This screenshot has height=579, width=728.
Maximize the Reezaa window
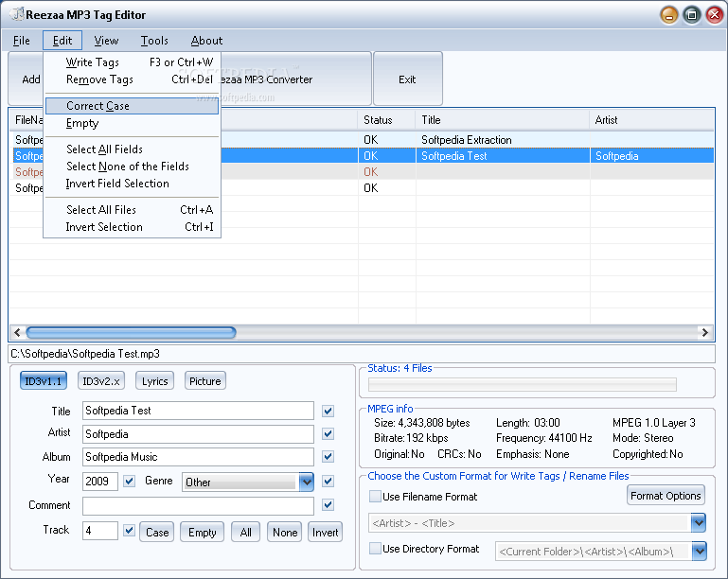(x=692, y=15)
